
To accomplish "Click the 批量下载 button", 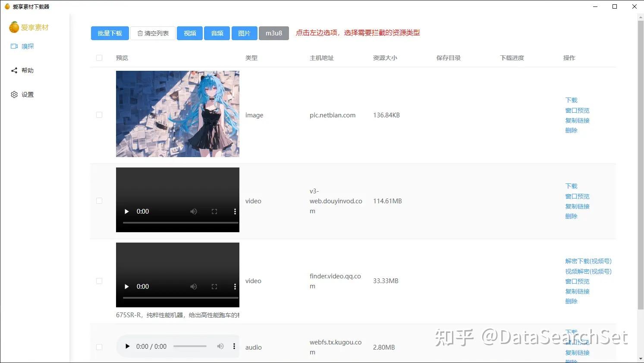I will pyautogui.click(x=110, y=33).
